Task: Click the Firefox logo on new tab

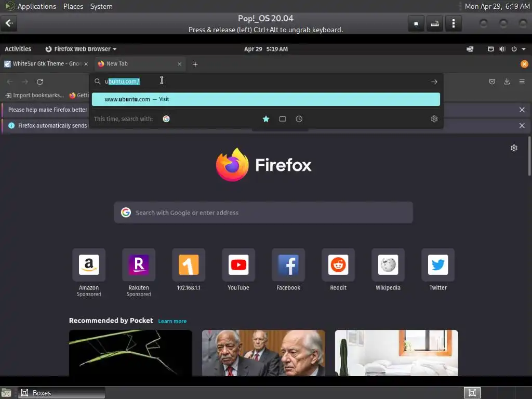Action: pyautogui.click(x=232, y=165)
